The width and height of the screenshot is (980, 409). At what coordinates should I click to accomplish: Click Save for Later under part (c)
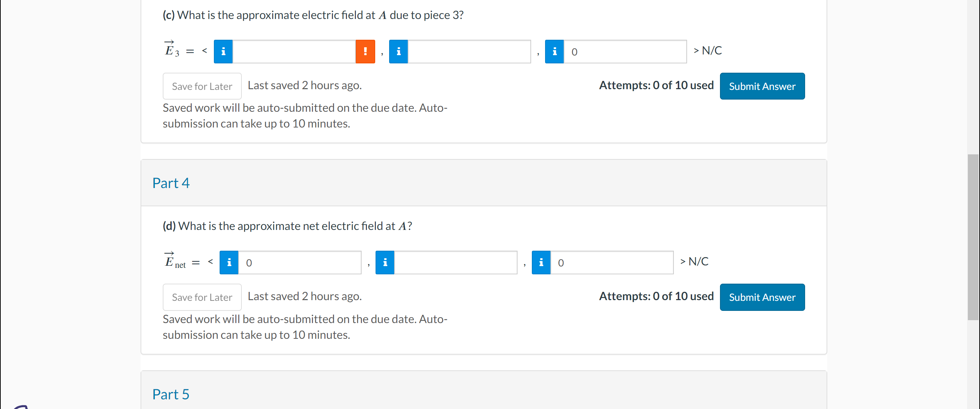(202, 86)
